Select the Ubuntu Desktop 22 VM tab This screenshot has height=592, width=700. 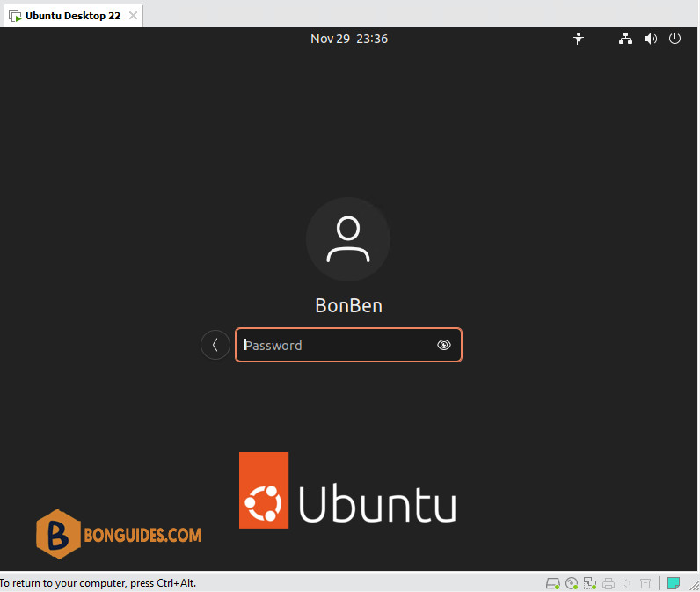coord(73,16)
